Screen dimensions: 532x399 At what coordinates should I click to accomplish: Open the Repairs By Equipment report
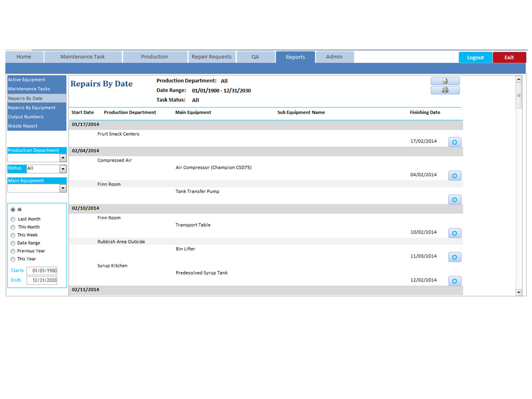coord(37,107)
